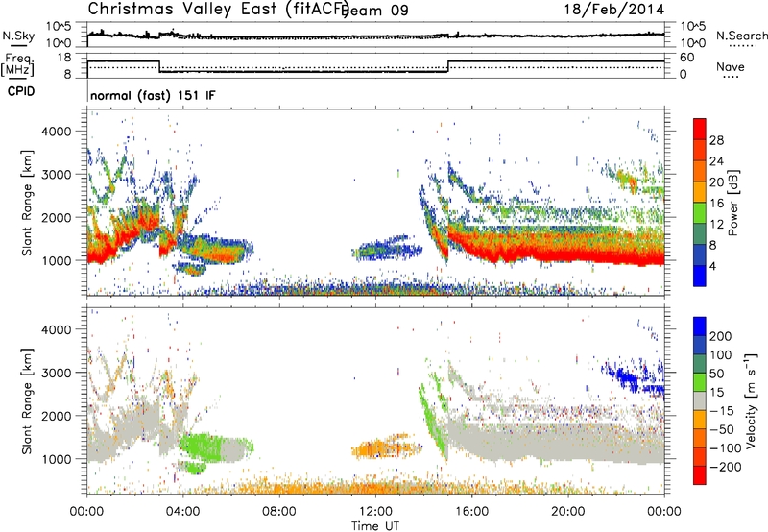This screenshot has width=768, height=532.
Task: Click the dark blue Power colorbar segment between 4 and 8
Action: click(x=700, y=255)
